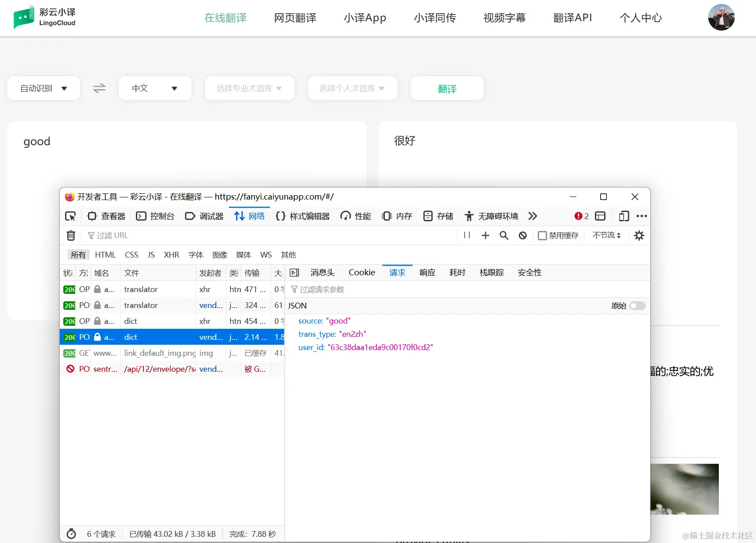
Task: Go to 翻译API page
Action: point(573,18)
